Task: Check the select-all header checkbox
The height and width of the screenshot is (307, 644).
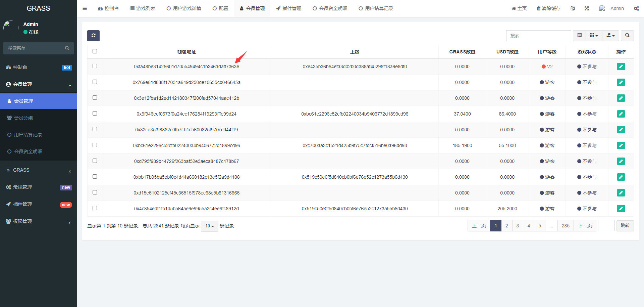Action: (95, 51)
